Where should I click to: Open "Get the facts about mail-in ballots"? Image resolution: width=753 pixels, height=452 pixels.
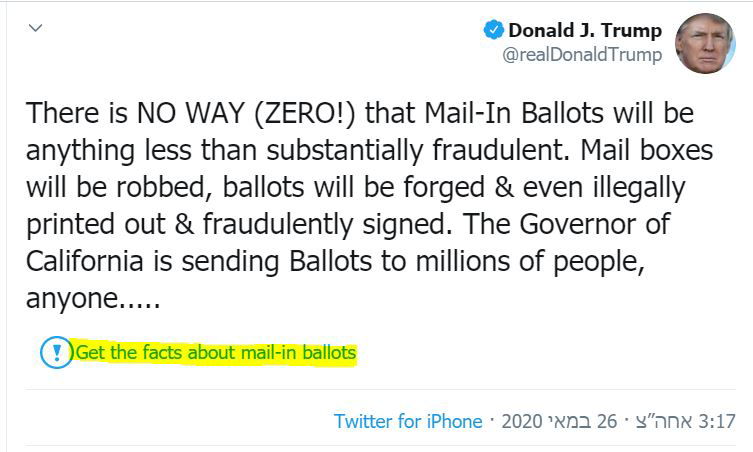tap(216, 353)
